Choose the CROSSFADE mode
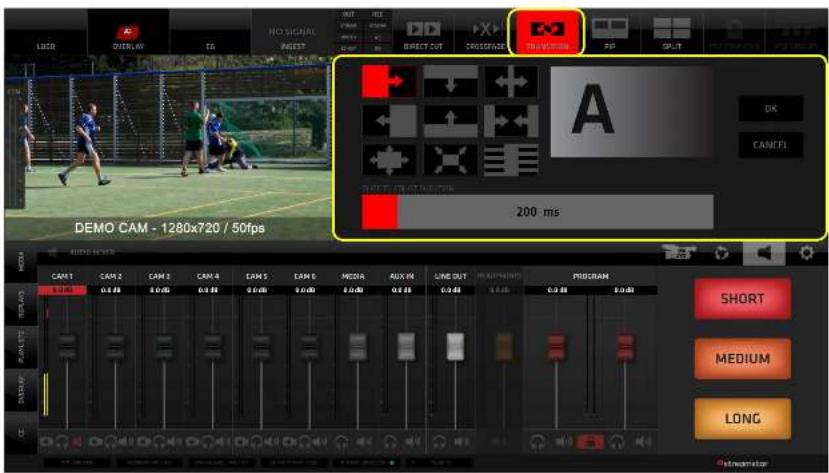Screen dimensions: 829x473 [485, 33]
